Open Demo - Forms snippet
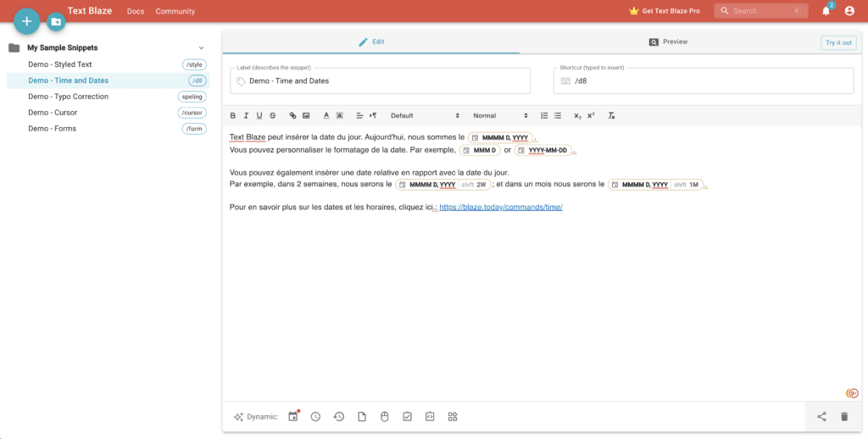The image size is (868, 439). point(108,129)
